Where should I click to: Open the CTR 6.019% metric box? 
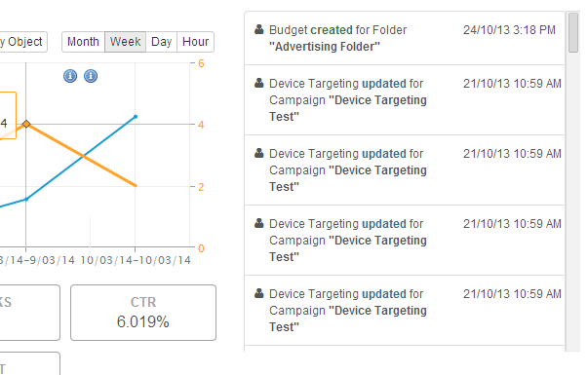coord(143,313)
